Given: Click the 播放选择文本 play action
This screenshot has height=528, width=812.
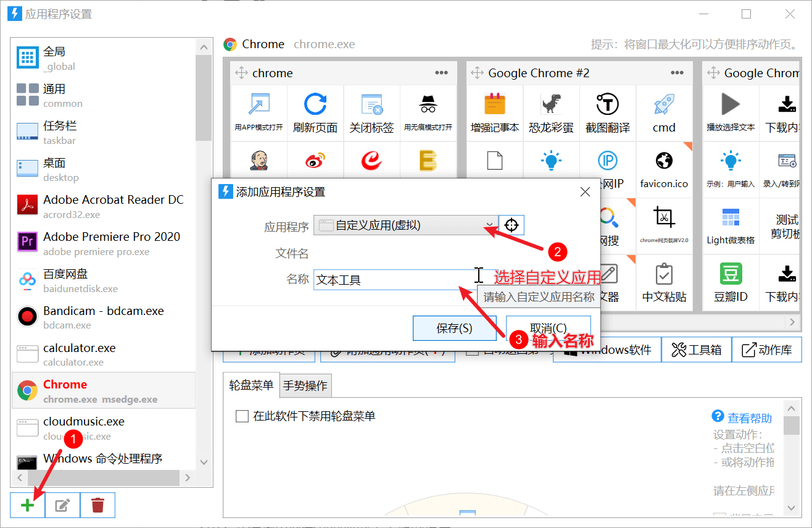Looking at the screenshot, I should click(731, 113).
